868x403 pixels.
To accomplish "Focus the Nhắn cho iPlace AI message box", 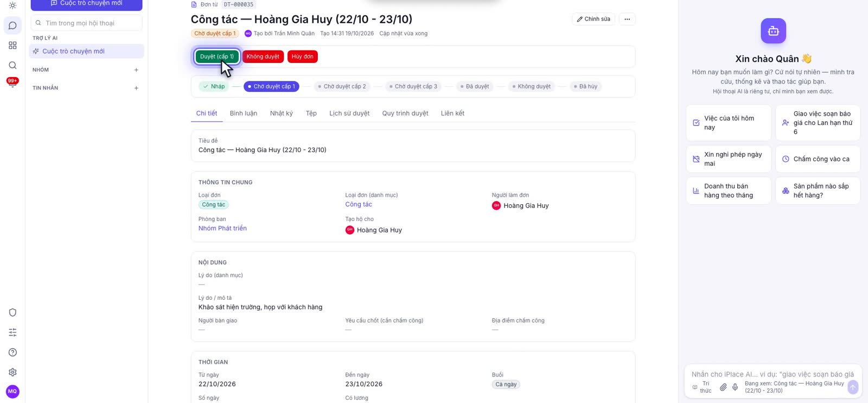I will (x=773, y=374).
